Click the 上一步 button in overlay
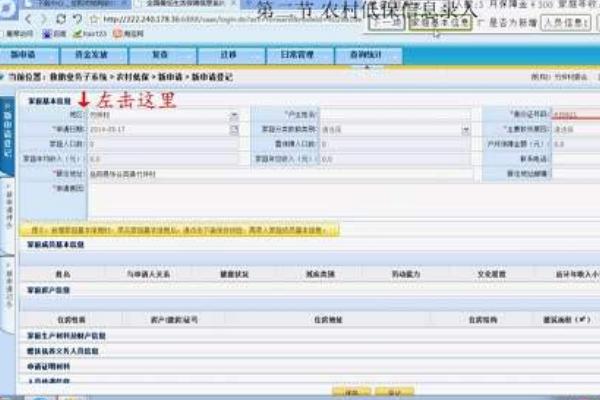The width and height of the screenshot is (600, 400). (386, 23)
